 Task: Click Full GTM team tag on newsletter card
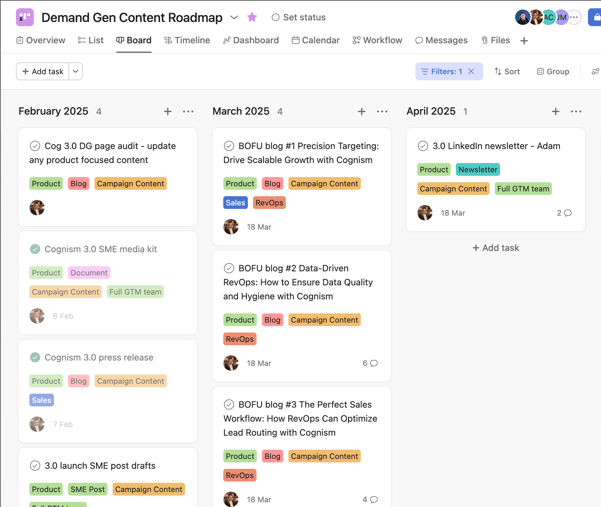click(523, 189)
